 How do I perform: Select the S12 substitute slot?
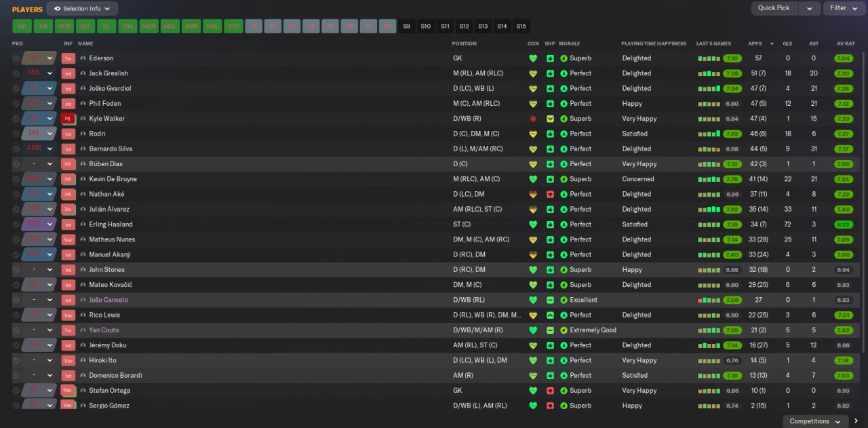pyautogui.click(x=464, y=26)
